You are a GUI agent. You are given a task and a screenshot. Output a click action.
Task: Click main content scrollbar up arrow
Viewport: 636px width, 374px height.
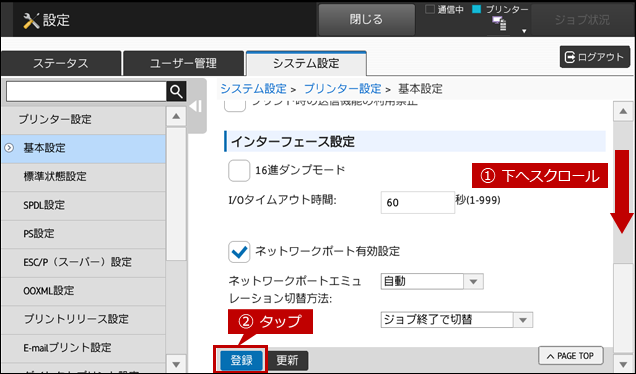[x=623, y=111]
